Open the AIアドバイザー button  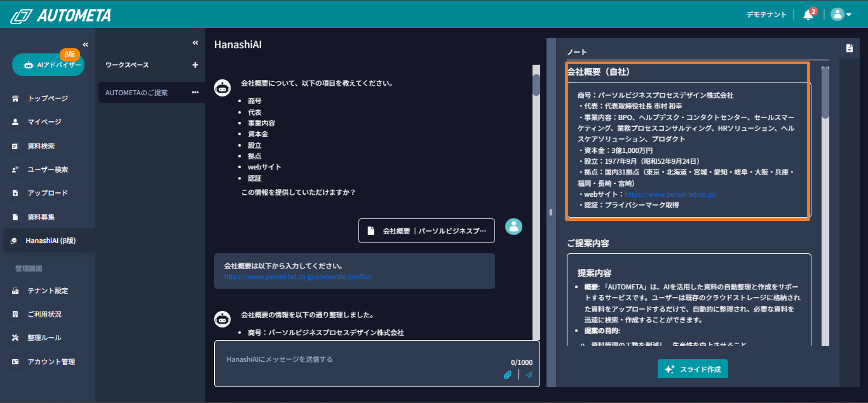click(x=48, y=65)
